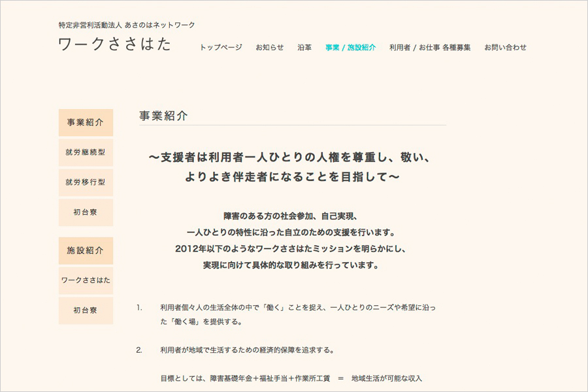The image size is (588, 392).
Task: Click the 目標としては income formula line
Action: point(291,378)
